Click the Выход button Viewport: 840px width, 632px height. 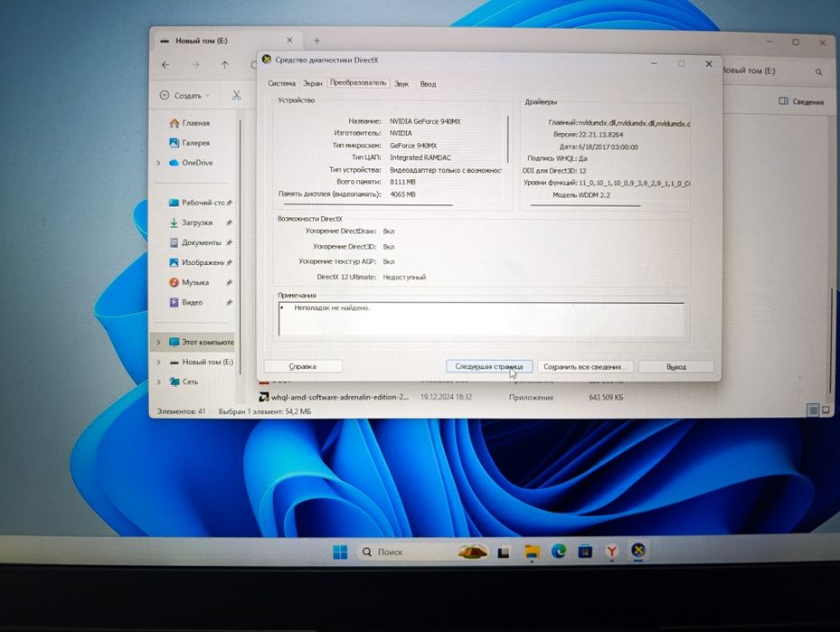tap(676, 367)
